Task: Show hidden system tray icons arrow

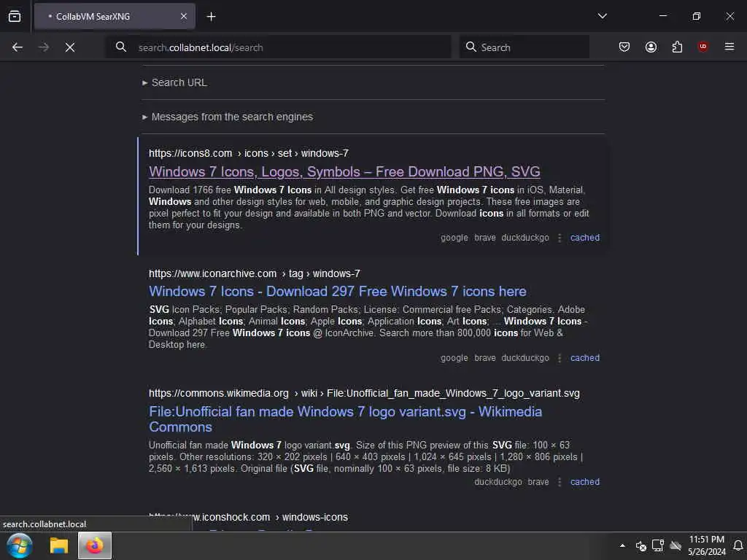Action: [x=622, y=545]
